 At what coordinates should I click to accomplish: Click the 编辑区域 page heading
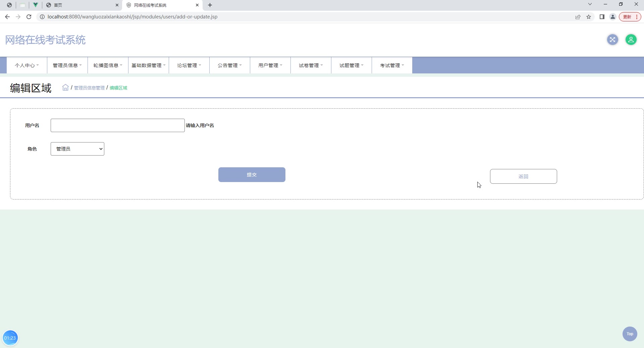(x=31, y=88)
